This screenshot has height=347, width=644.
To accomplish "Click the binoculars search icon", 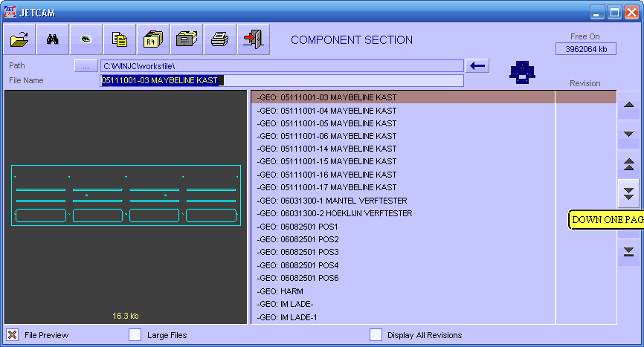I will pos(53,39).
